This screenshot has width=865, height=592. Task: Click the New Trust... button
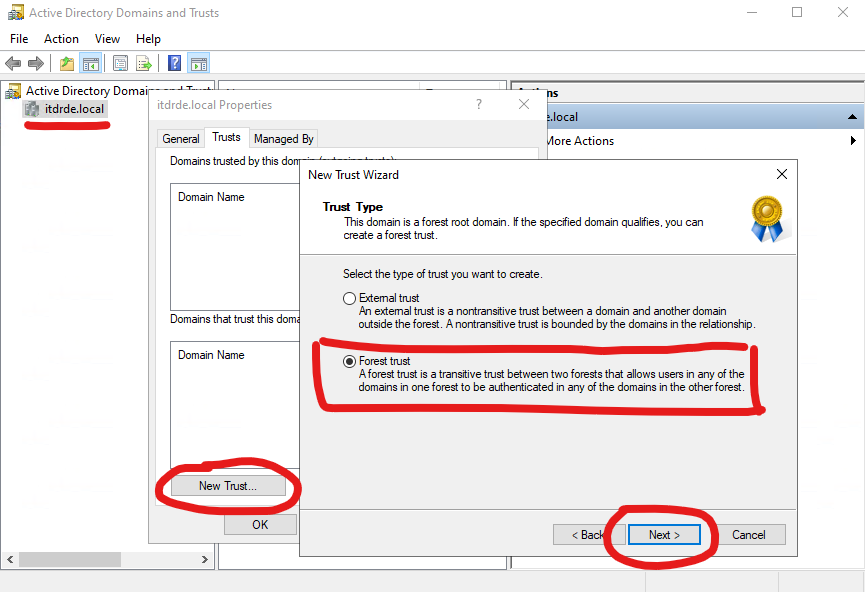pyautogui.click(x=228, y=486)
